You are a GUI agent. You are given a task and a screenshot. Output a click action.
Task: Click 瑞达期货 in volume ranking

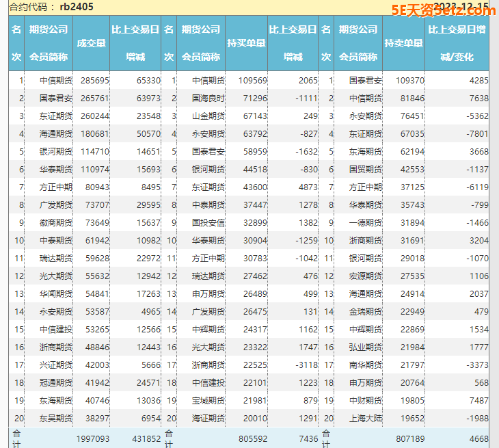coord(56,259)
